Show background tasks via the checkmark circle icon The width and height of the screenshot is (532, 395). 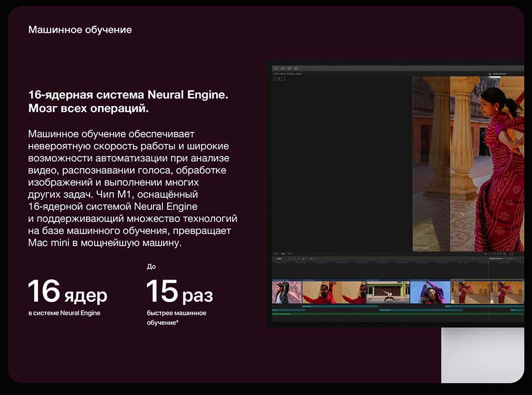pyautogui.click(x=289, y=68)
